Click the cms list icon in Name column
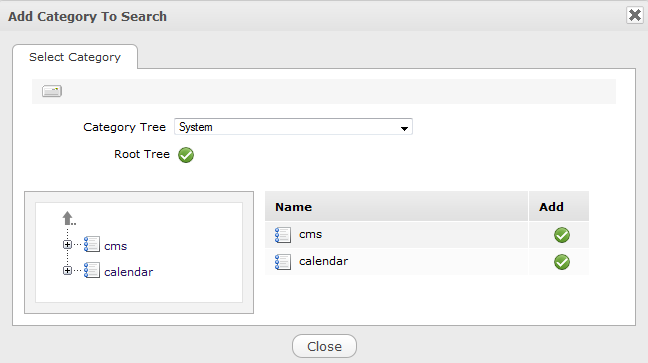This screenshot has width=648, height=363. [x=283, y=235]
